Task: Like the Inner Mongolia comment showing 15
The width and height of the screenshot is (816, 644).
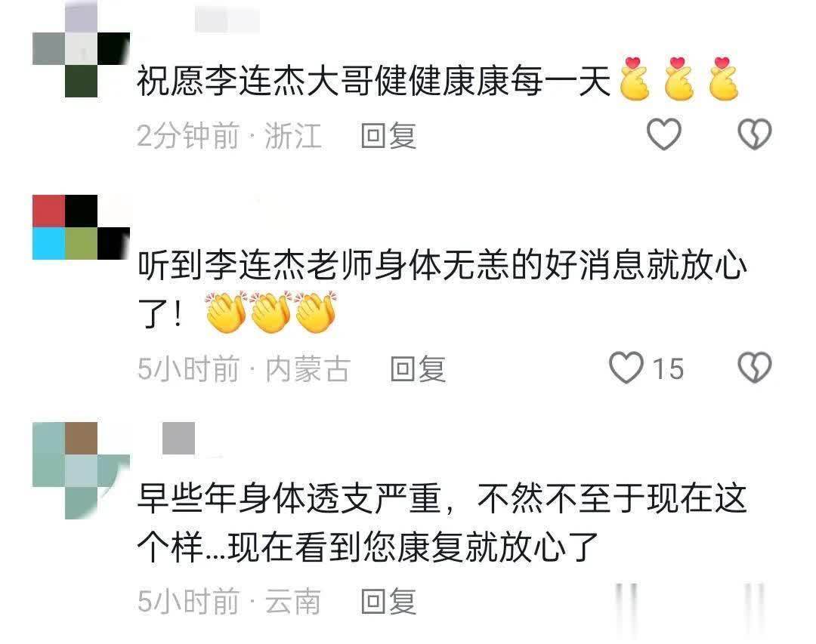Action: 626,368
